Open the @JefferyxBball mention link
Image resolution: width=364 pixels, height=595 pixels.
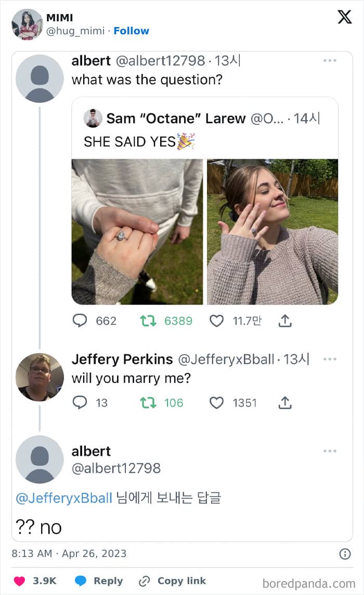tap(64, 498)
